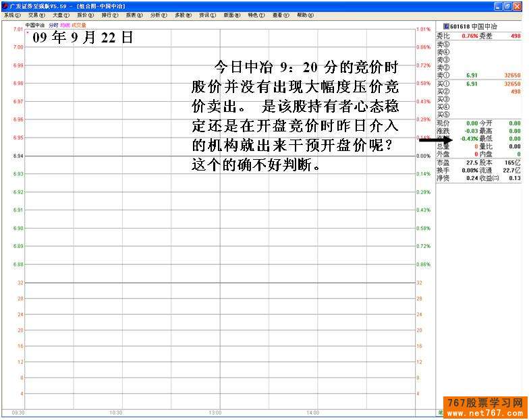
Task: Click the application icon in the title bar
Action: [x=5, y=6]
